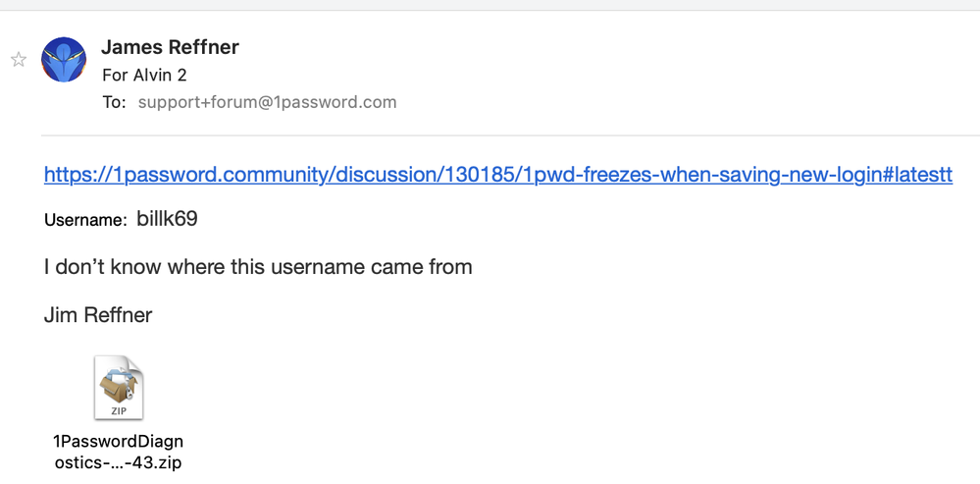The image size is (980, 484).
Task: Click the Jim Reffner signature line
Action: (98, 315)
